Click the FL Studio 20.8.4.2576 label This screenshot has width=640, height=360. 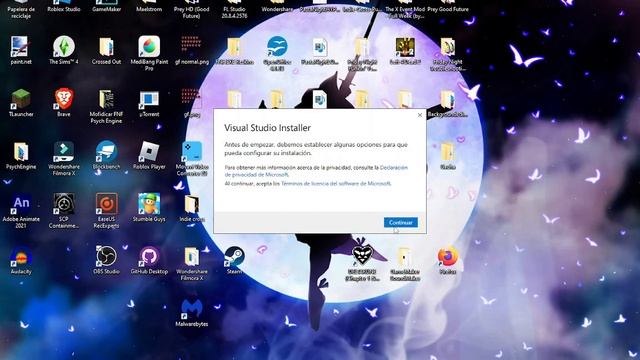[234, 12]
